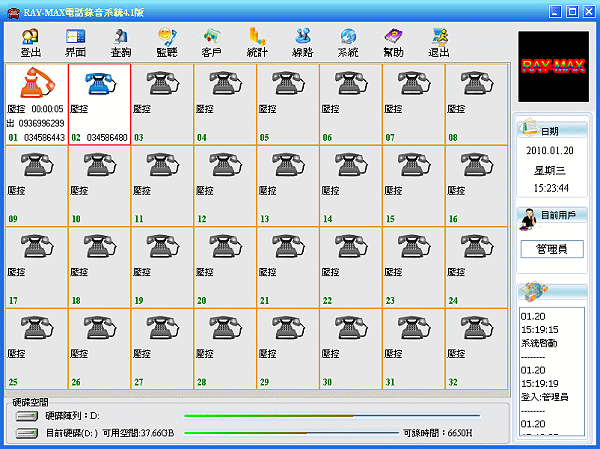Image resolution: width=600 pixels, height=449 pixels.
Task: Select the 監聽 monitor listening icon
Action: 167,42
